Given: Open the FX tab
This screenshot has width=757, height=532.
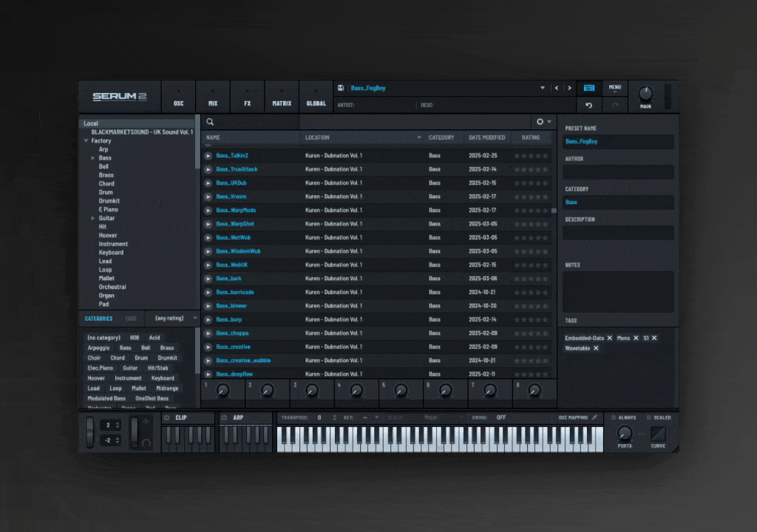Looking at the screenshot, I should (247, 97).
